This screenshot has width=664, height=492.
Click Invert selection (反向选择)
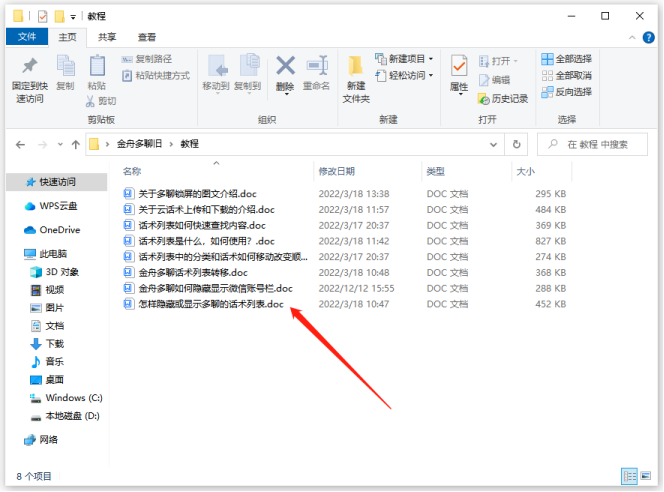(x=567, y=92)
